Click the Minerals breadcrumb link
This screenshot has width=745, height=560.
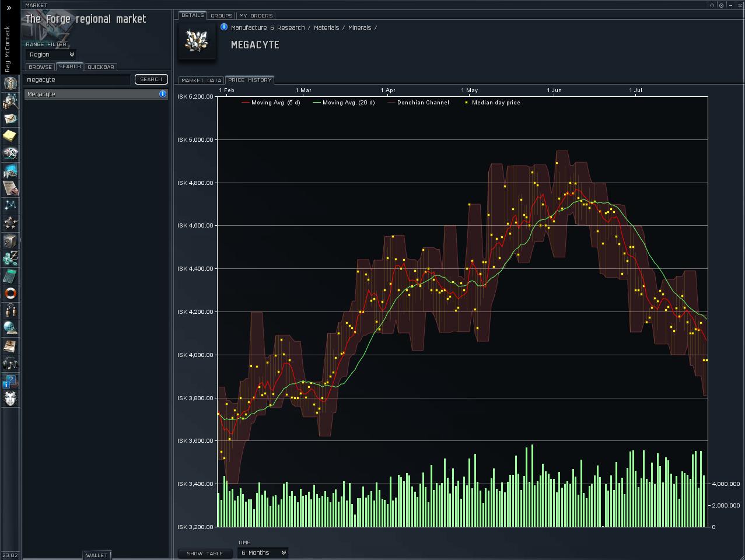point(360,27)
